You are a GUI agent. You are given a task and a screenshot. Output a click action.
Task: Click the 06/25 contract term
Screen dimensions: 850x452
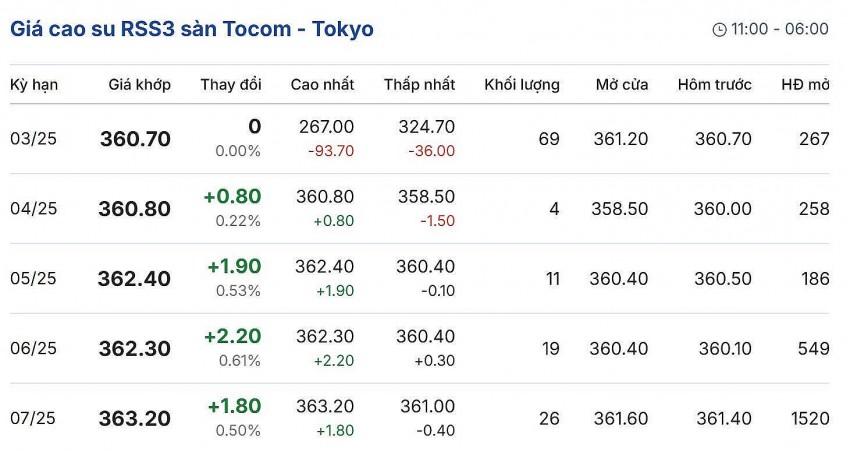click(x=33, y=349)
